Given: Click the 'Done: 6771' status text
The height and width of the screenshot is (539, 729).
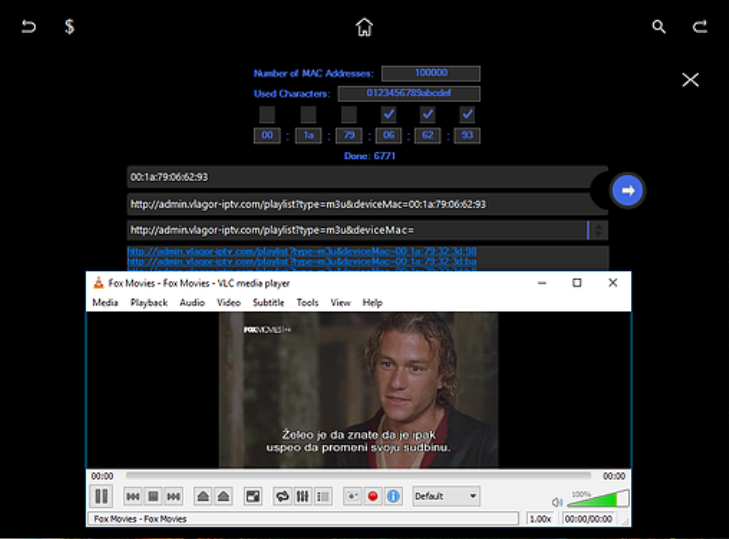Looking at the screenshot, I should (x=370, y=156).
